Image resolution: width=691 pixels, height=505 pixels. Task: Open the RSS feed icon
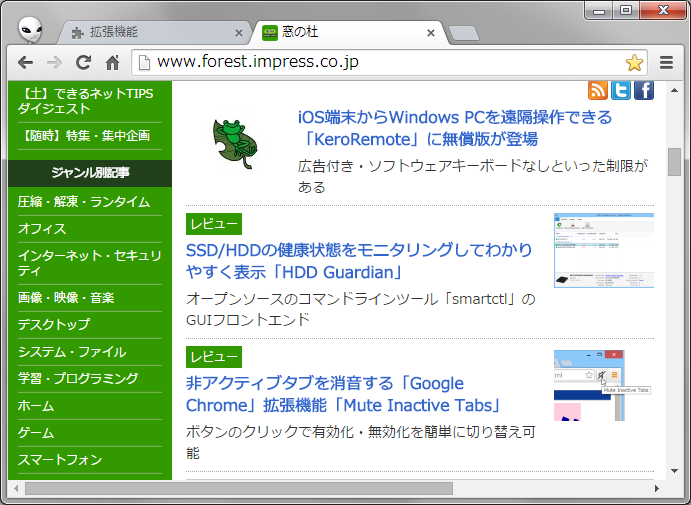point(598,90)
